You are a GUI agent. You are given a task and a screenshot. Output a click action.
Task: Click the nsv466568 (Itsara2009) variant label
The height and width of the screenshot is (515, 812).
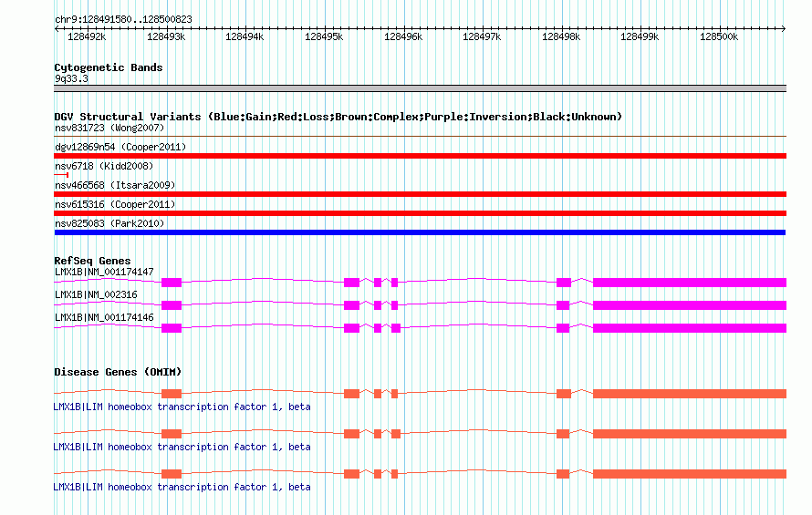(x=115, y=185)
